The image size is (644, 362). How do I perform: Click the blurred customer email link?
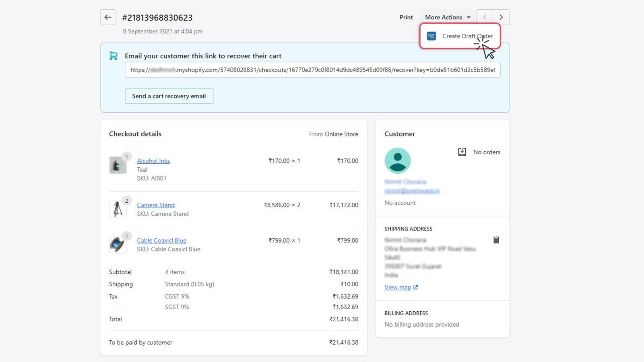click(412, 191)
